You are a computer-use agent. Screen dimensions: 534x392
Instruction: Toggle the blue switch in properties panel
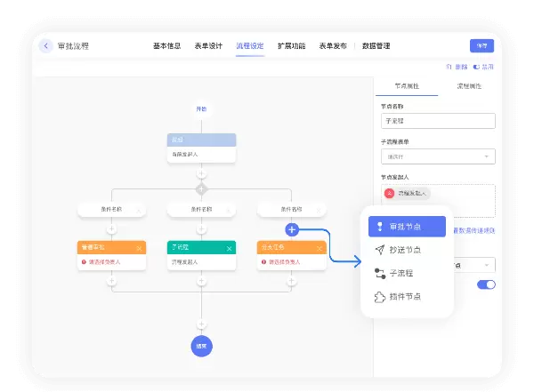(x=486, y=284)
